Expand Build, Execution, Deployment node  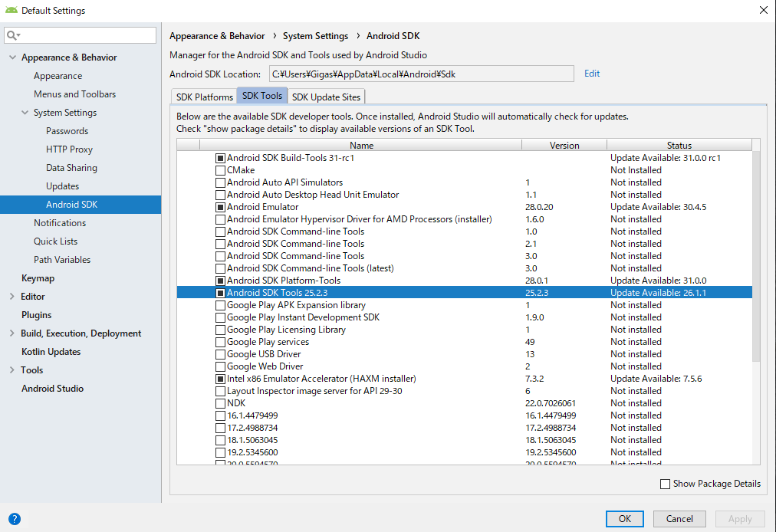tap(12, 333)
